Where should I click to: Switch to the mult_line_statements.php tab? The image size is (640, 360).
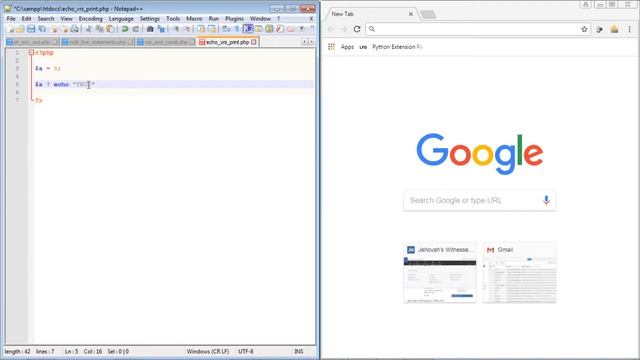pyautogui.click(x=97, y=42)
